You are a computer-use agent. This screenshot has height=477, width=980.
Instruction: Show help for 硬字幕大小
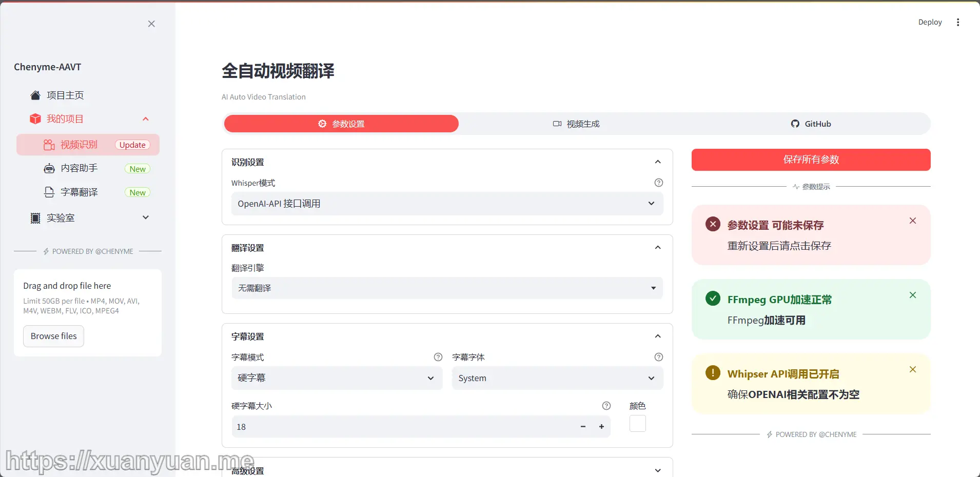click(x=606, y=406)
